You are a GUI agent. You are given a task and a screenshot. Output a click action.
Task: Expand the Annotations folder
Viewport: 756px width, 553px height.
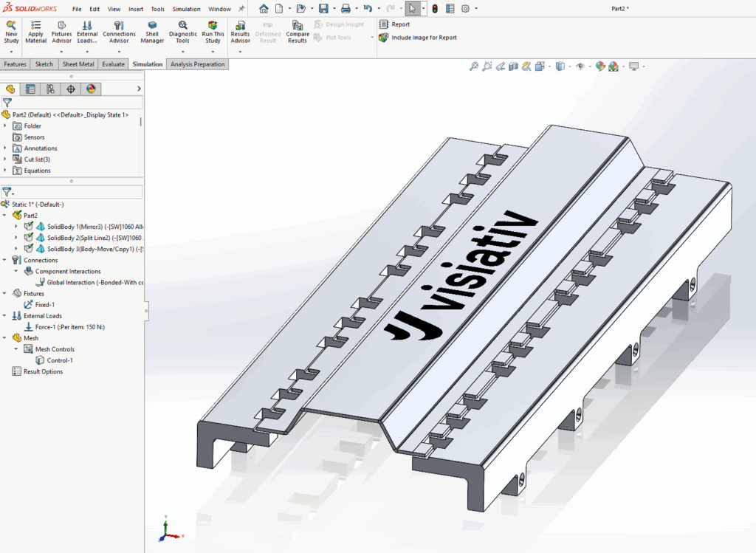pyautogui.click(x=7, y=148)
